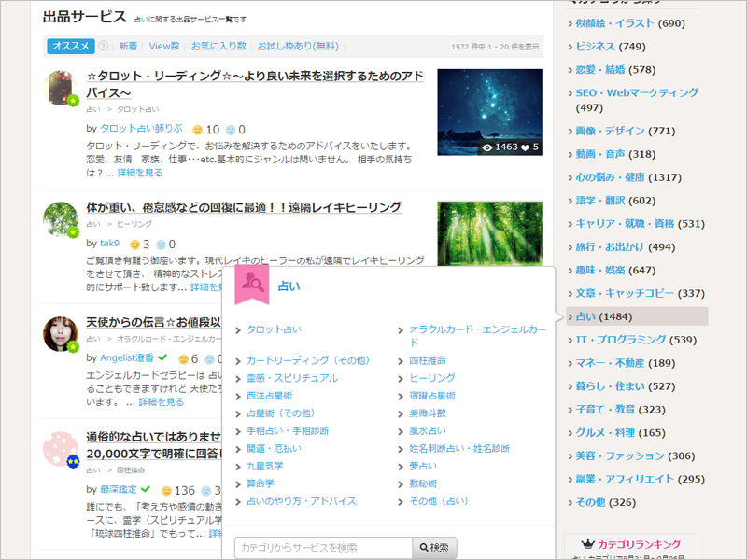Click the pink 占い category bookmark icon
Screen dimensions: 747x560
tap(252, 285)
